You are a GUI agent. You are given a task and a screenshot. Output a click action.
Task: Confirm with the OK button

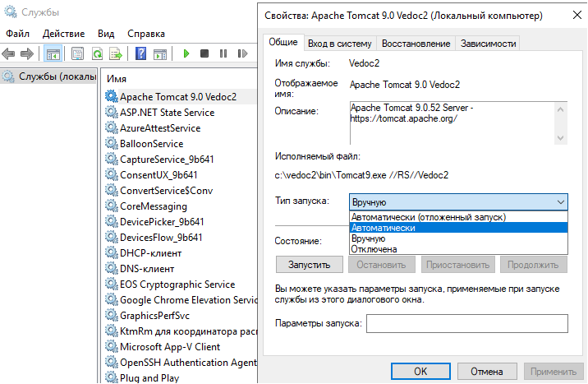[x=420, y=371]
